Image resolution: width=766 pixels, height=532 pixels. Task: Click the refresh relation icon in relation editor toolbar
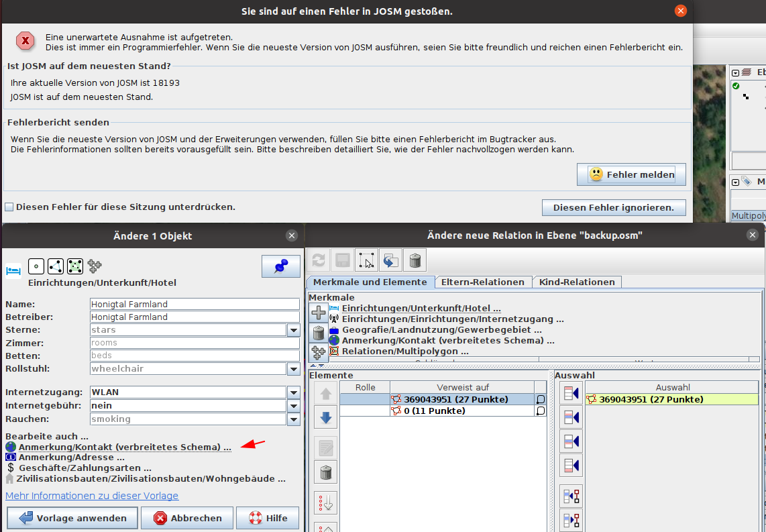pos(319,260)
